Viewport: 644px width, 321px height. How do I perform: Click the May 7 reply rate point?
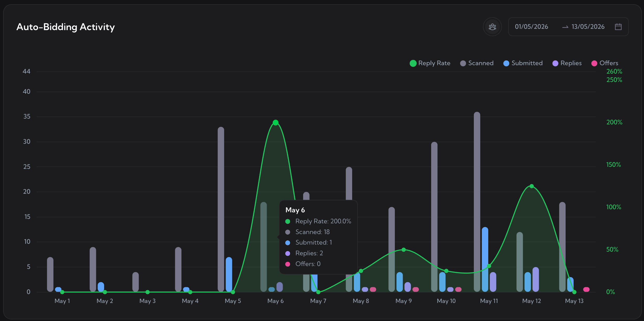click(x=318, y=292)
